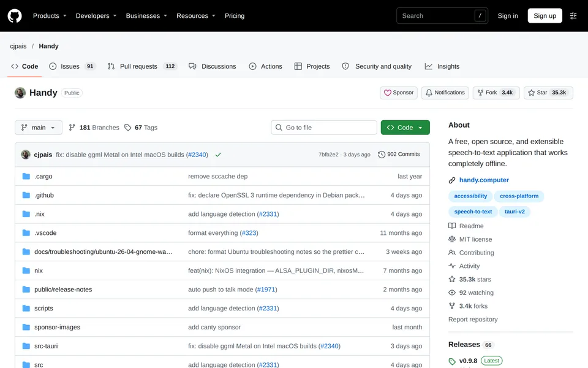Screen dimensions: 588x368
Task: Open the Actions tab
Action: [x=265, y=66]
